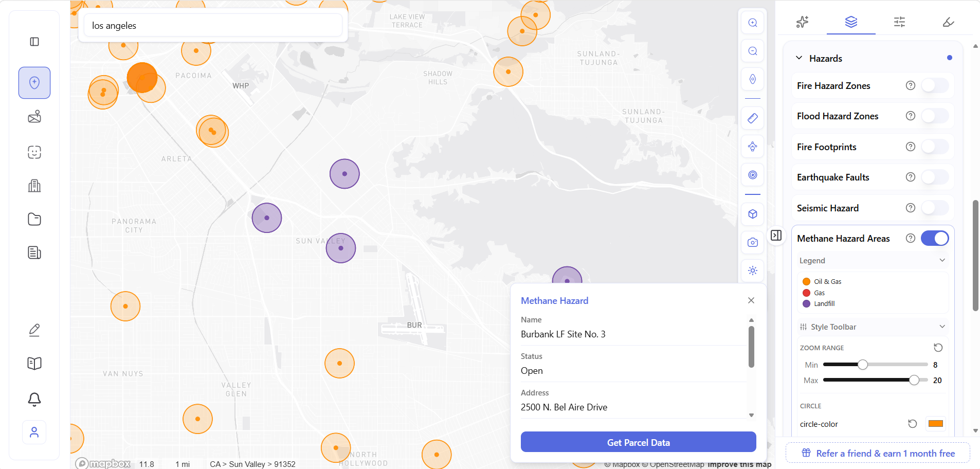The height and width of the screenshot is (469, 980).
Task: Collapse the Hazards section
Action: pos(799,58)
